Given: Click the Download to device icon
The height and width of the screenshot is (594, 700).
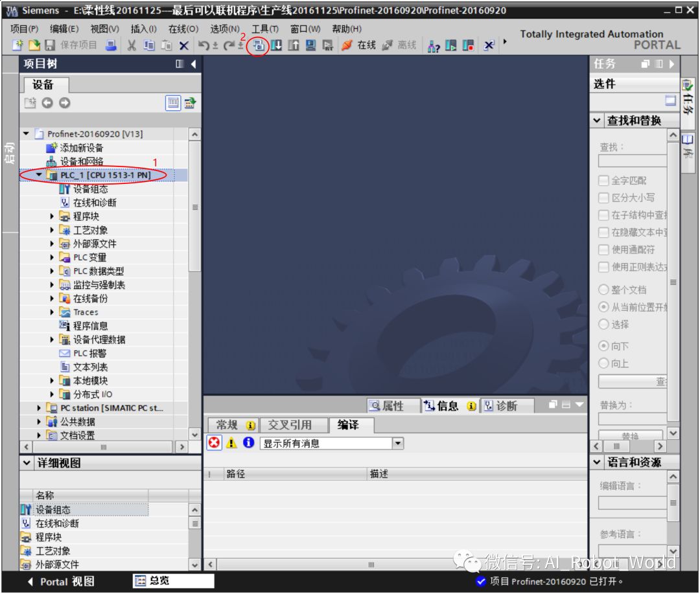Looking at the screenshot, I should point(276,45).
